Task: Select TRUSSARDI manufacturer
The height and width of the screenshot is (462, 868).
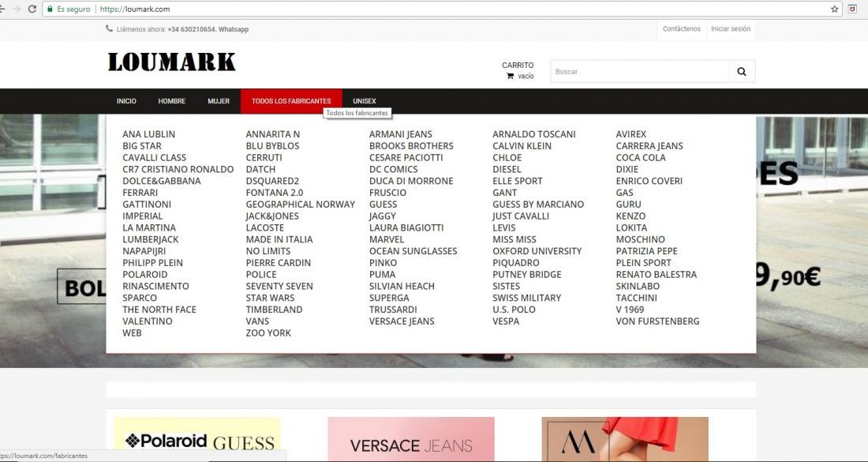Action: [x=393, y=309]
